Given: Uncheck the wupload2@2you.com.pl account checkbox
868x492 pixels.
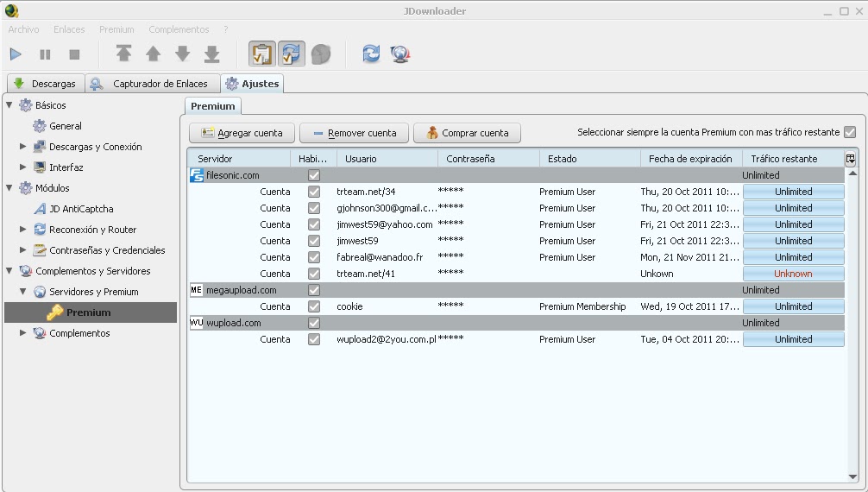Looking at the screenshot, I should (314, 339).
